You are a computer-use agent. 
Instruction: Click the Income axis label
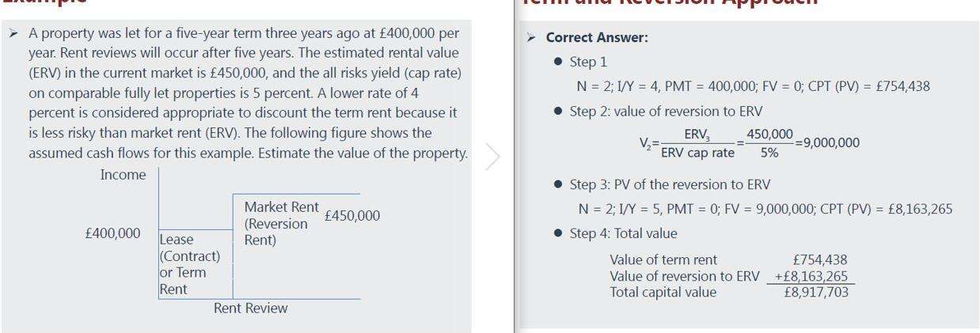point(123,175)
